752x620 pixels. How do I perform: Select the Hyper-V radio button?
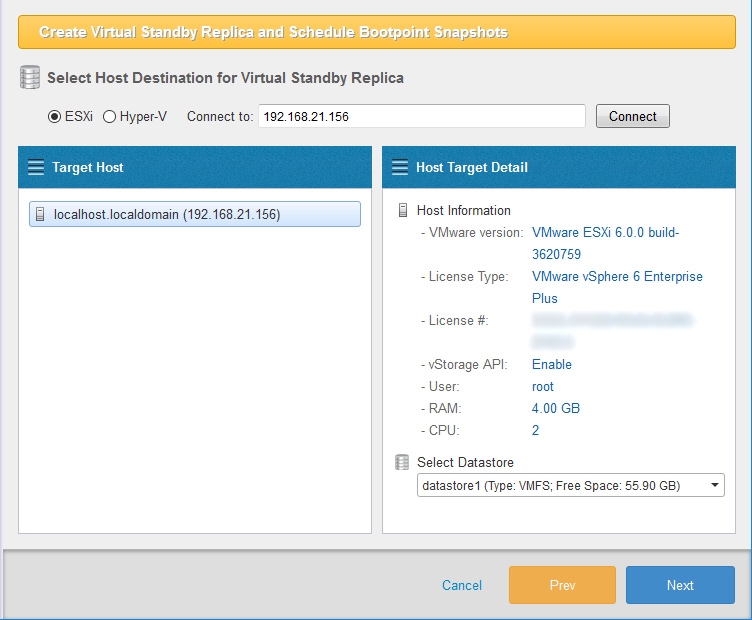click(x=109, y=116)
